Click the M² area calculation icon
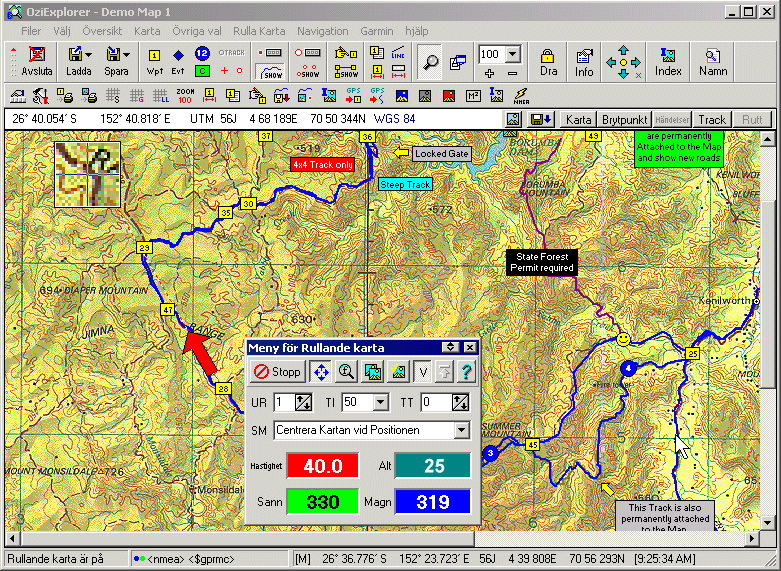Screen dimensions: 781x571 click(473, 96)
